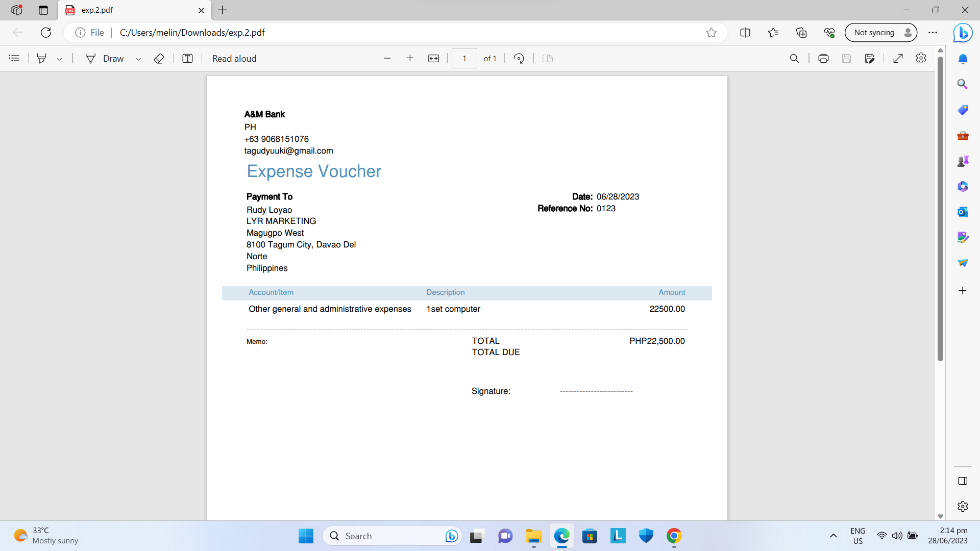The width and height of the screenshot is (980, 551).
Task: Click the page number input field
Action: coord(464,58)
